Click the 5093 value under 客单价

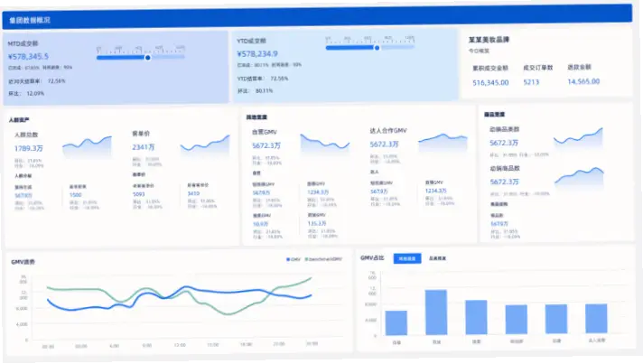coord(138,194)
